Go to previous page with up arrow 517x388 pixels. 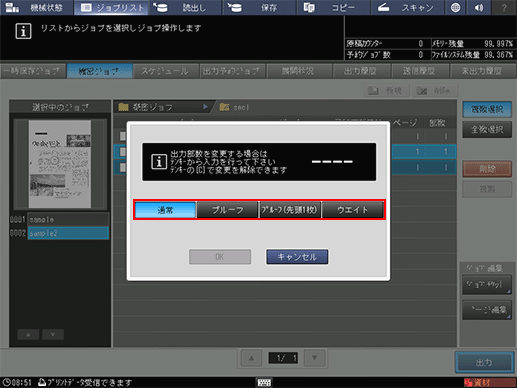tap(251, 358)
